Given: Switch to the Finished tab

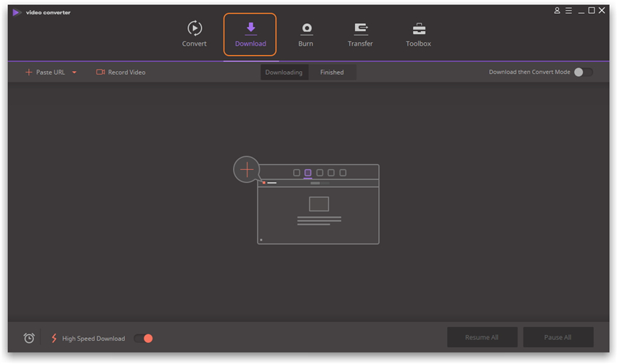Looking at the screenshot, I should 332,73.
